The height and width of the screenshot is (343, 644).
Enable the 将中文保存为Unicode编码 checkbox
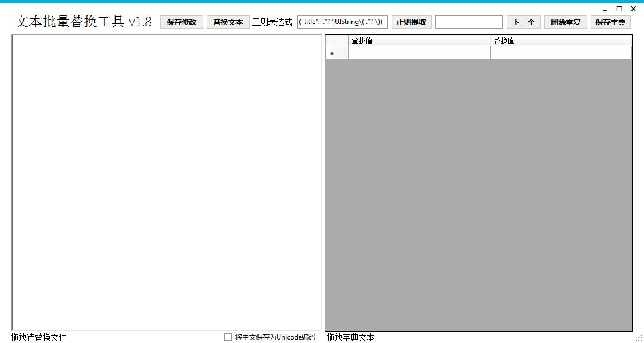(x=227, y=337)
